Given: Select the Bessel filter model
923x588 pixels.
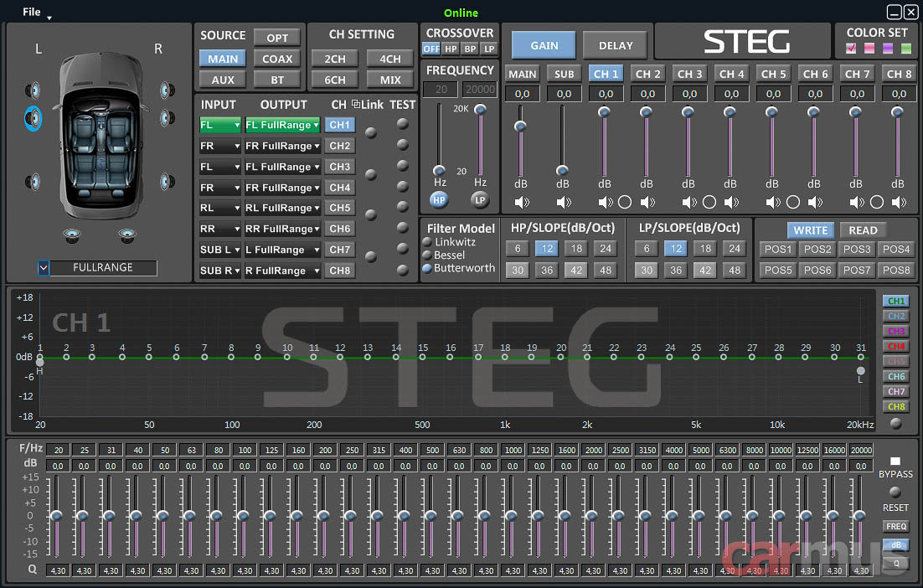Looking at the screenshot, I should pos(427,255).
